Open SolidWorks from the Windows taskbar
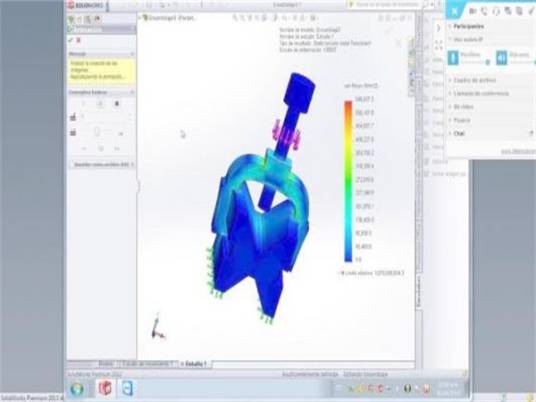This screenshot has height=402, width=536. 106,388
